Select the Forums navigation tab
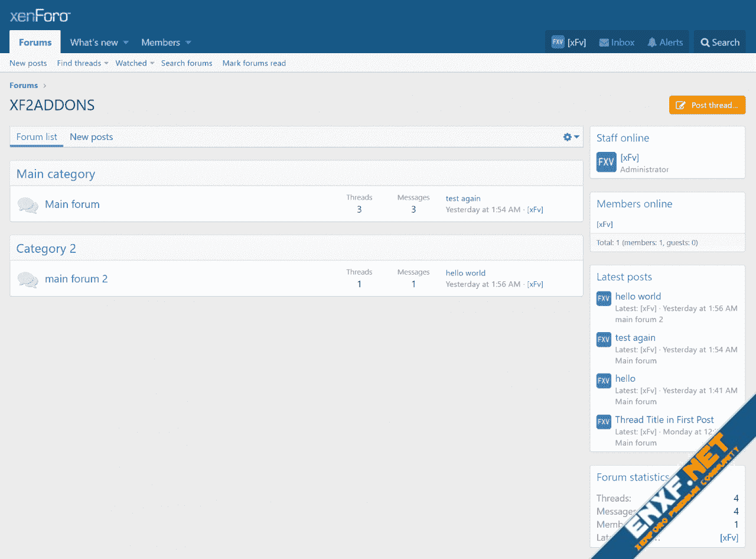 click(35, 43)
